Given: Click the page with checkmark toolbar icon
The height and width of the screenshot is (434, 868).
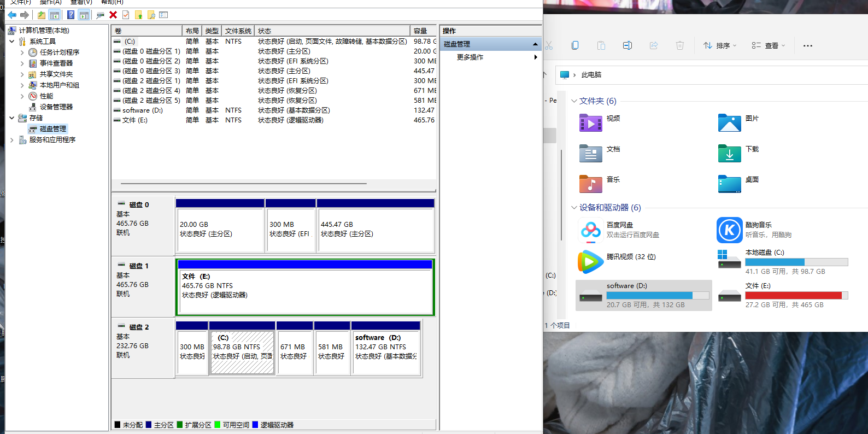Looking at the screenshot, I should pyautogui.click(x=126, y=15).
